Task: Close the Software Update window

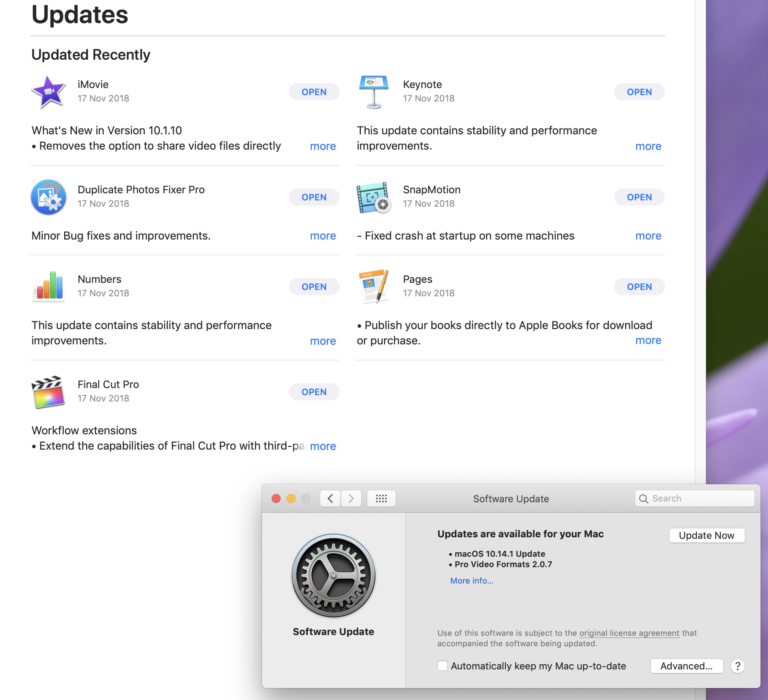Action: click(276, 499)
